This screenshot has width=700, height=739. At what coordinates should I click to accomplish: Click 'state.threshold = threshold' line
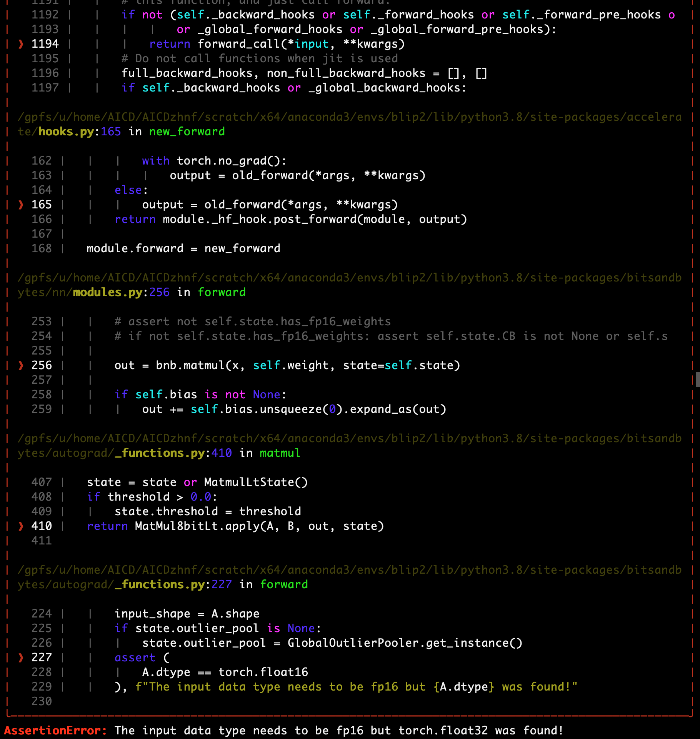[x=208, y=511]
